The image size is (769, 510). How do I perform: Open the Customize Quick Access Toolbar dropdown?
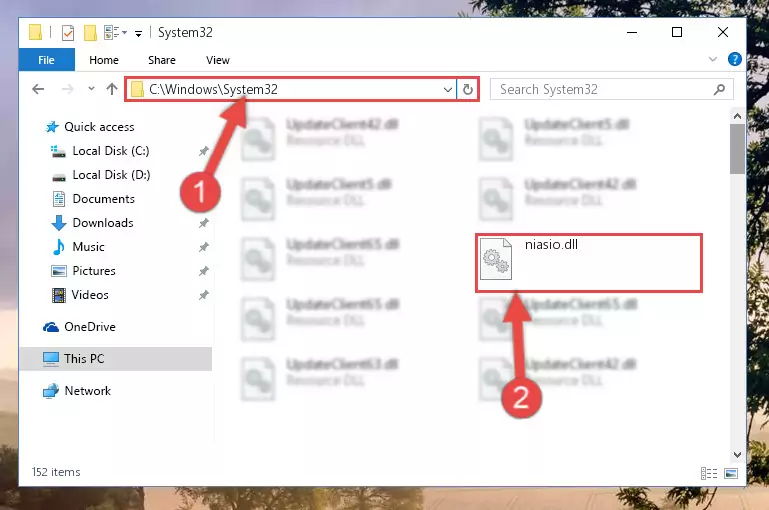point(139,33)
